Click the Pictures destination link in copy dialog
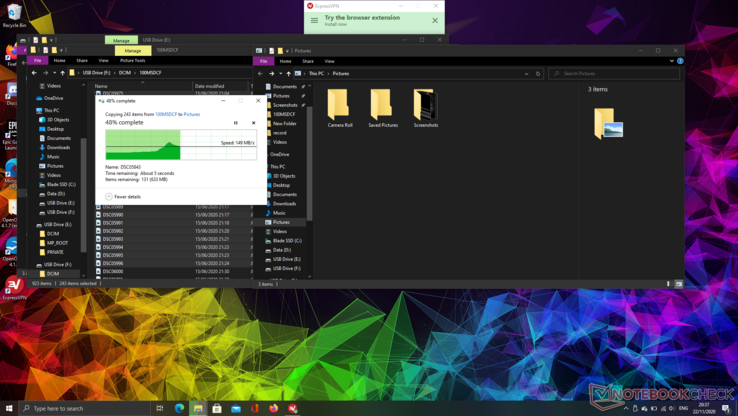The width and height of the screenshot is (738, 416). [191, 114]
